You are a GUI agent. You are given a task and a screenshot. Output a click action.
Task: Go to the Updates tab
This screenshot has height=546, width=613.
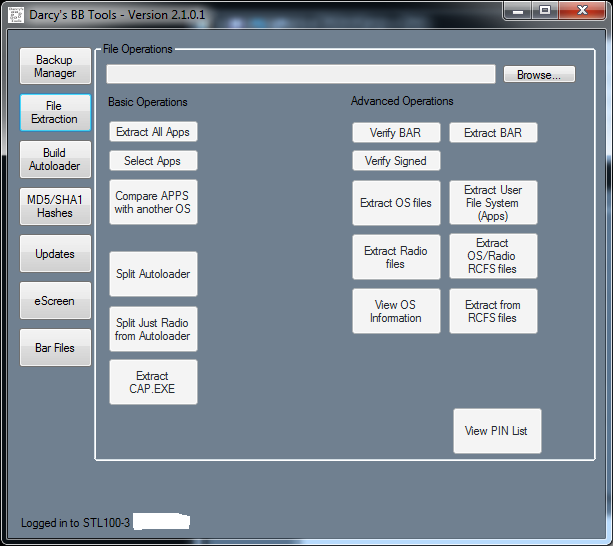click(55, 254)
